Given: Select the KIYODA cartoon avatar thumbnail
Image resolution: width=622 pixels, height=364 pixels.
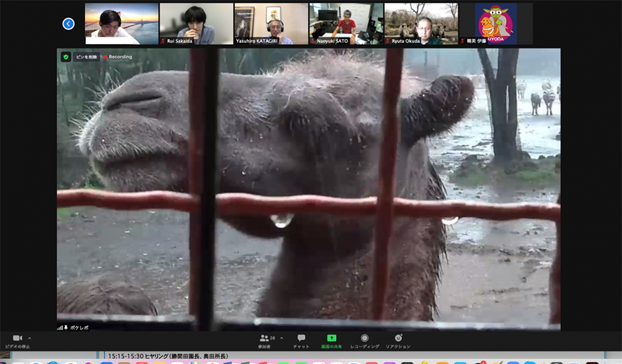Looking at the screenshot, I should pyautogui.click(x=496, y=23).
